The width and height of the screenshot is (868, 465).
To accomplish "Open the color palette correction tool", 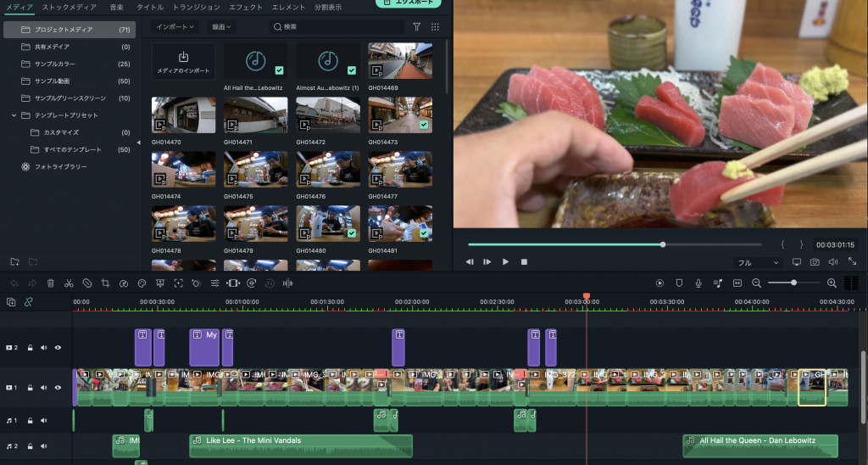I will 142,283.
